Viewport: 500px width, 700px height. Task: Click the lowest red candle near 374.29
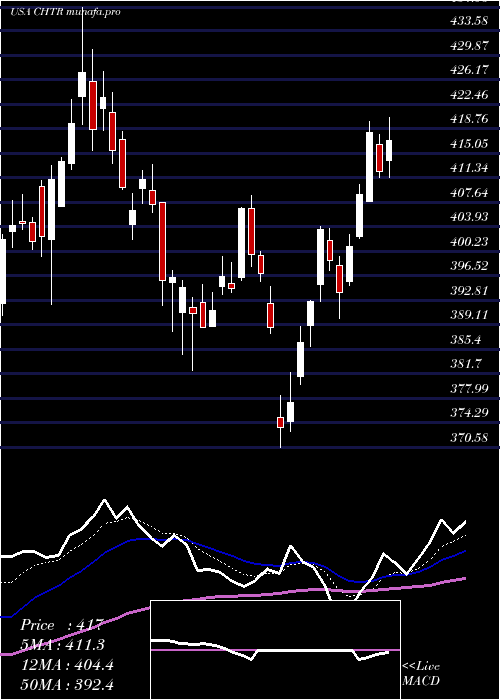[280, 422]
